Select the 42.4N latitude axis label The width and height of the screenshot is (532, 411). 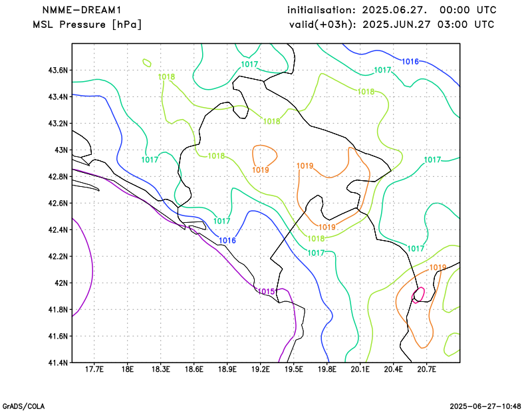[58, 229]
